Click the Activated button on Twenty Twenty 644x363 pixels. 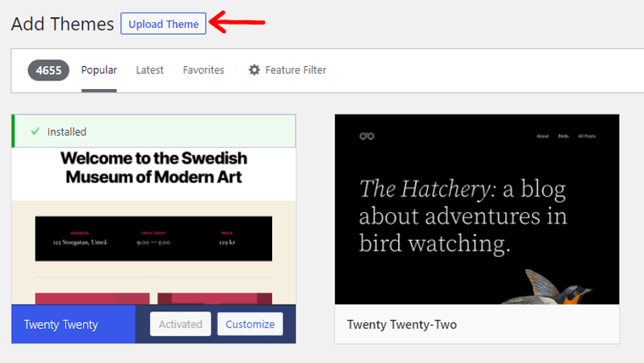coord(180,324)
